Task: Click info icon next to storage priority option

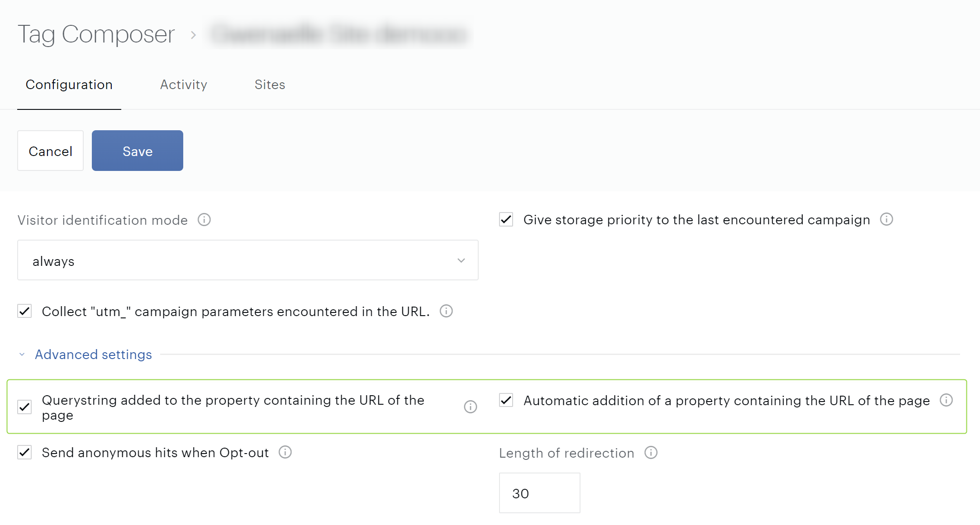Action: pos(886,219)
